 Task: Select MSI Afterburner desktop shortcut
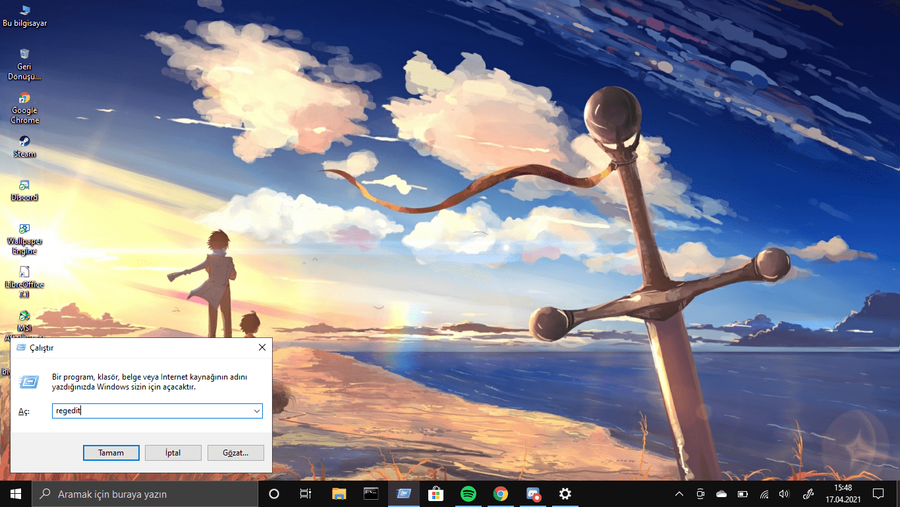coord(24,323)
